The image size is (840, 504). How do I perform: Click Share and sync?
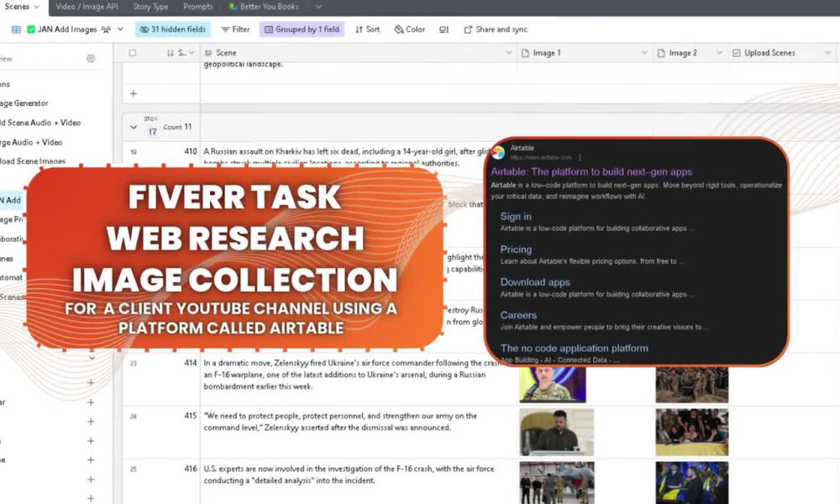pyautogui.click(x=496, y=29)
